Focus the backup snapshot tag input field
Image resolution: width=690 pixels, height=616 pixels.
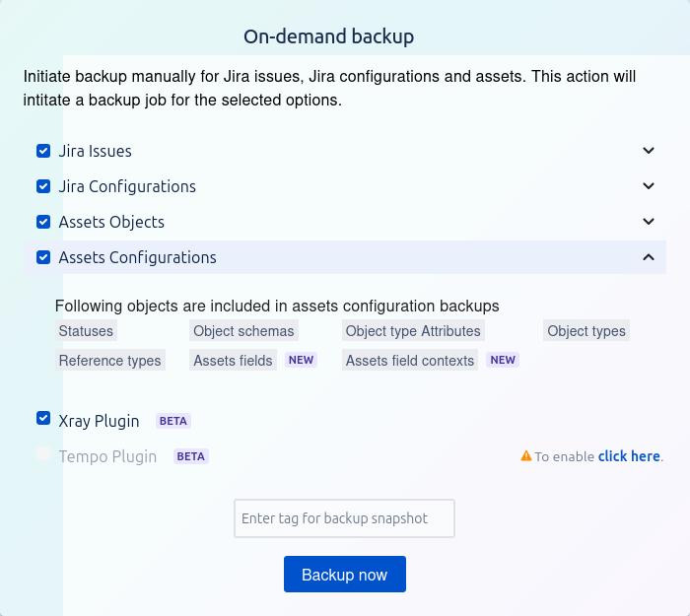click(344, 518)
